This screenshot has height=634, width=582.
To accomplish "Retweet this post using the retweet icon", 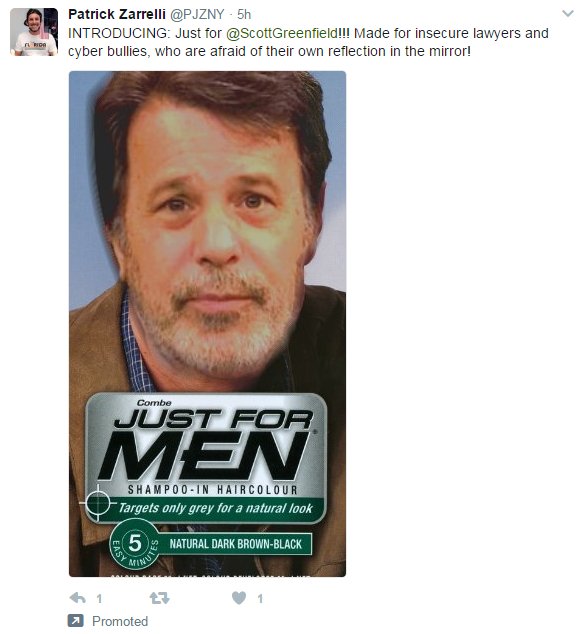I will (159, 598).
